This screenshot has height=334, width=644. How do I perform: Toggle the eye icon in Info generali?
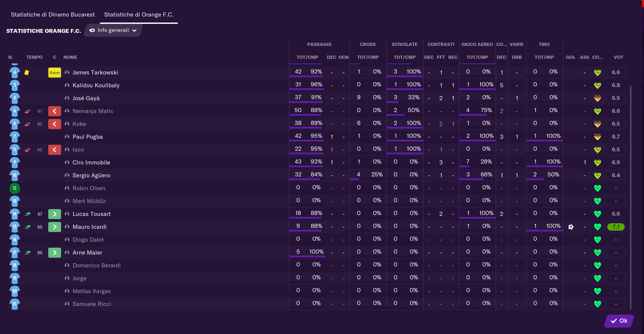92,30
